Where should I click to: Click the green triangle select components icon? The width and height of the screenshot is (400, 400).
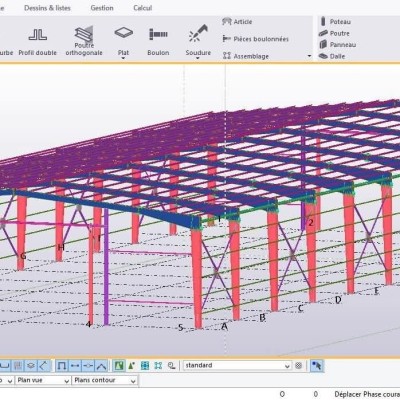(x=132, y=366)
